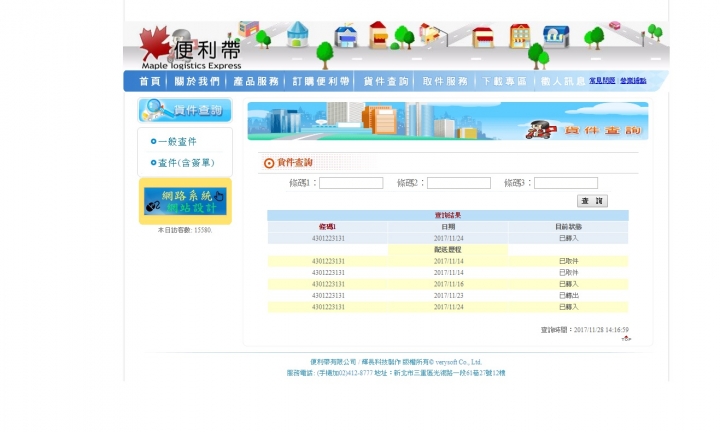Viewport: 720px width, 432px height.
Task: Click the 查詢時間 2017/11/28 14:16:59 timestamp
Action: click(585, 330)
